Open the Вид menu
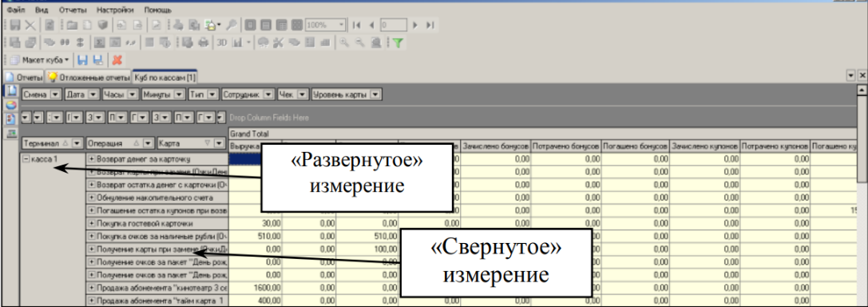The image size is (868, 307). pyautogui.click(x=41, y=10)
